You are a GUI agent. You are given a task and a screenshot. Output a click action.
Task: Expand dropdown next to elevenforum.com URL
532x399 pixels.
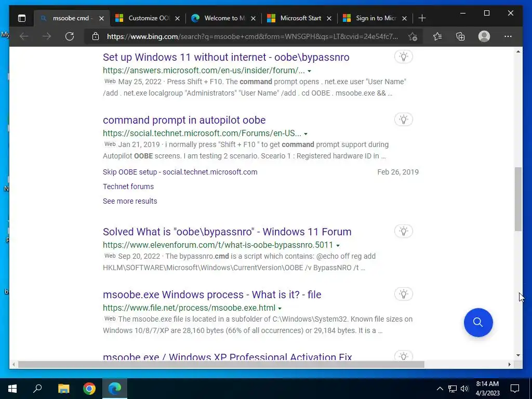(338, 245)
